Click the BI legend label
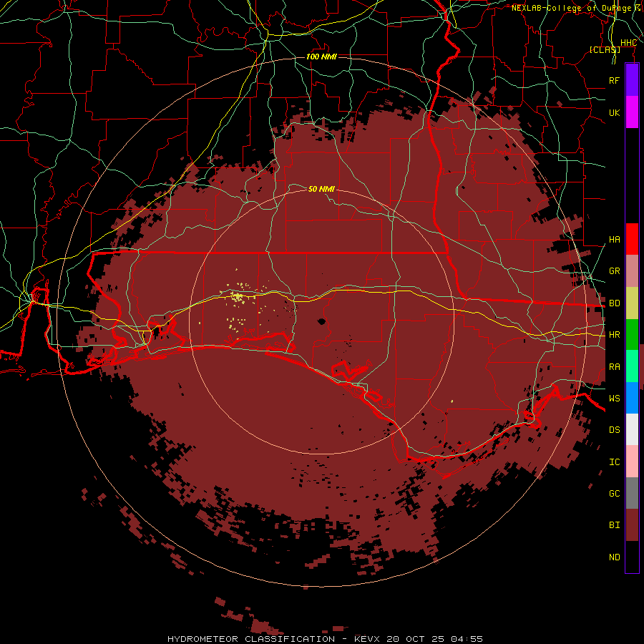This screenshot has width=644, height=644. (614, 525)
